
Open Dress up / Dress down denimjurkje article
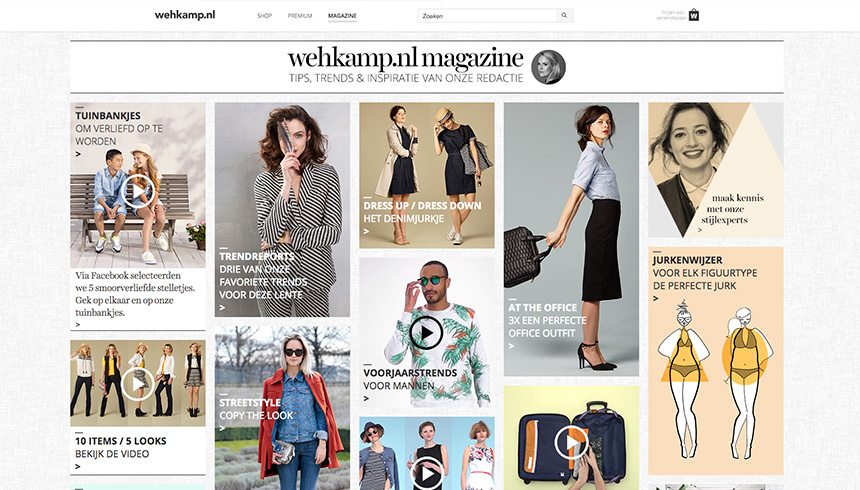[427, 176]
